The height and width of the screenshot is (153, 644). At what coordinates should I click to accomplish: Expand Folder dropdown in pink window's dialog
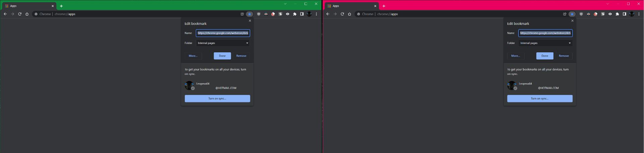(x=546, y=43)
